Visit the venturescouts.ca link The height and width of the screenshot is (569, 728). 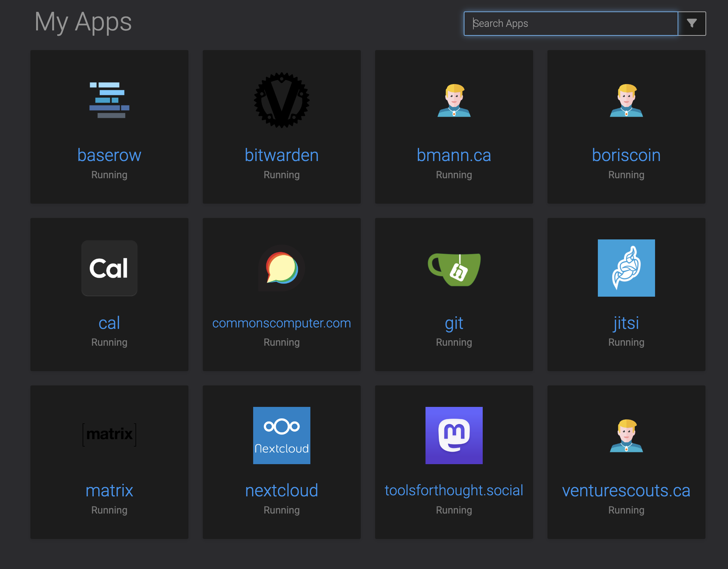626,490
